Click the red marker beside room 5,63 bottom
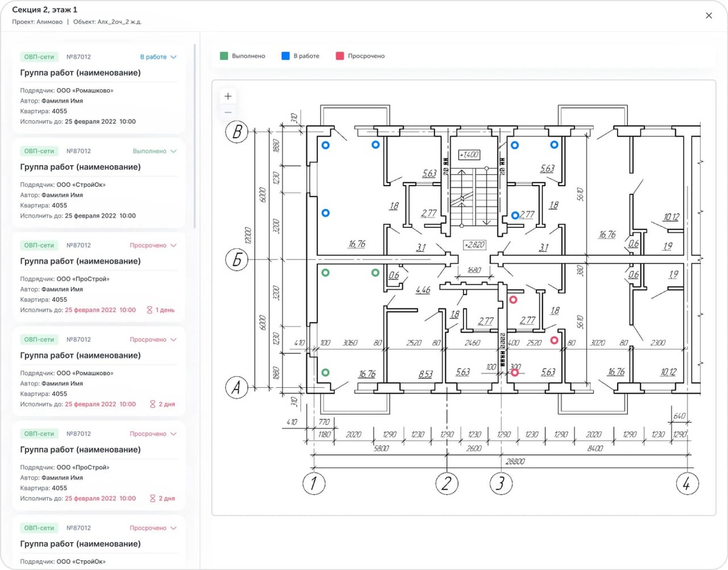The height and width of the screenshot is (570, 728). click(515, 373)
